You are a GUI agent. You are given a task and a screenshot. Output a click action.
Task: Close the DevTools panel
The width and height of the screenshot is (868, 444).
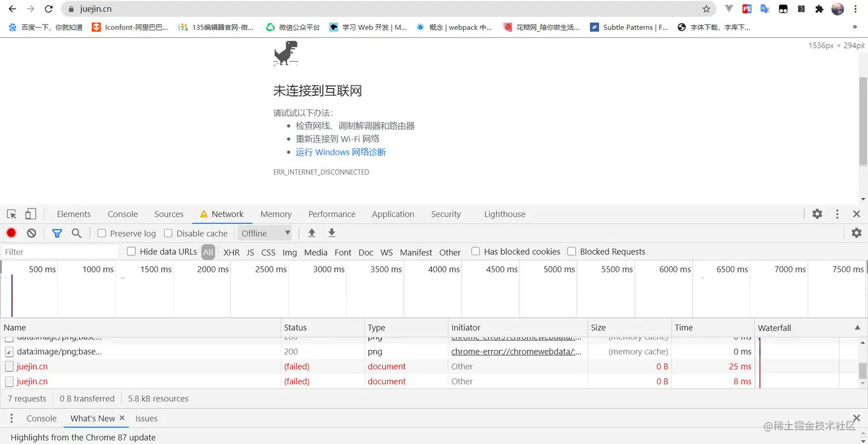tap(857, 214)
